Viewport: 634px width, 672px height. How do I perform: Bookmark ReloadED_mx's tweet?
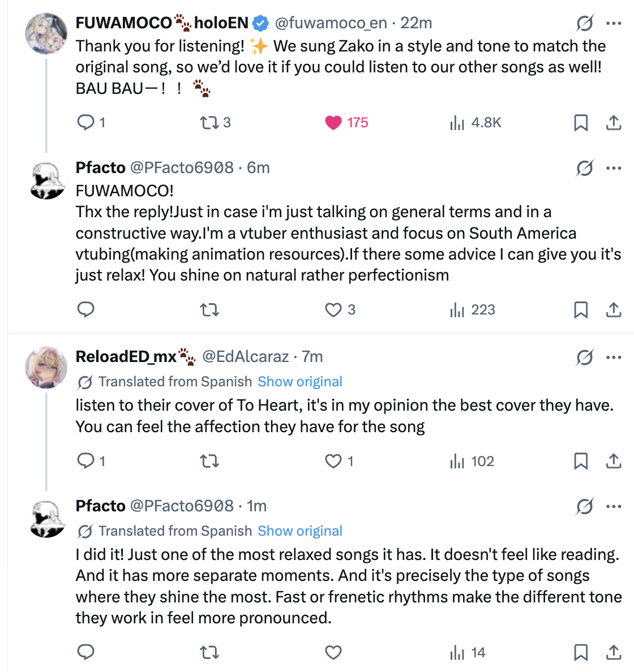(581, 461)
